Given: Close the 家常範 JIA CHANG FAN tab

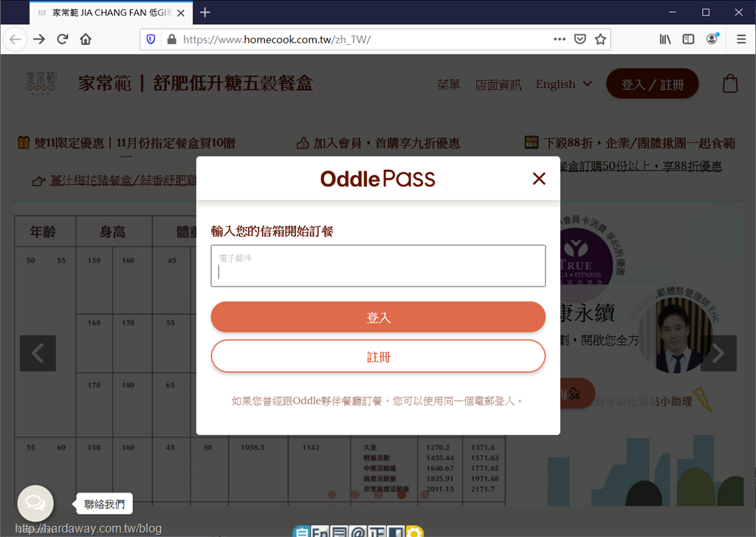Looking at the screenshot, I should point(181,13).
